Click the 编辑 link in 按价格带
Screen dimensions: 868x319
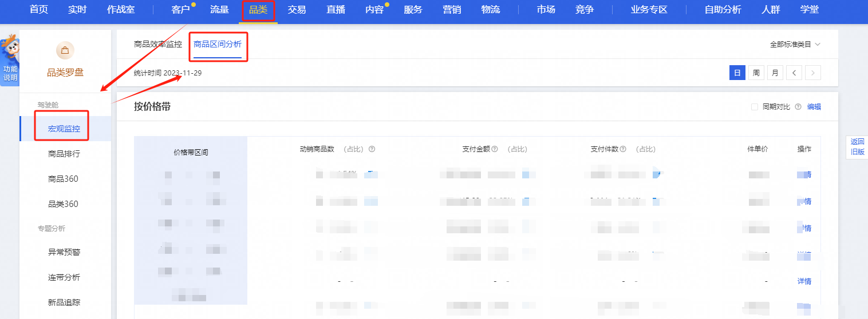[814, 107]
